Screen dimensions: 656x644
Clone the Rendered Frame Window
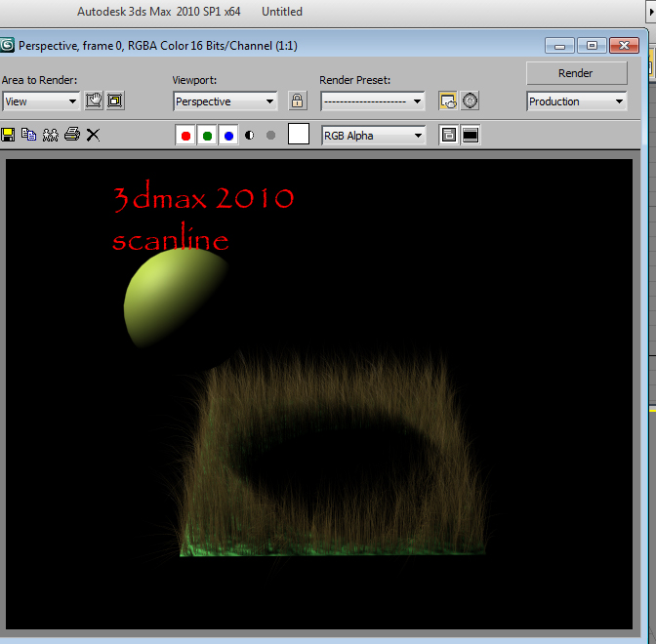[50, 135]
